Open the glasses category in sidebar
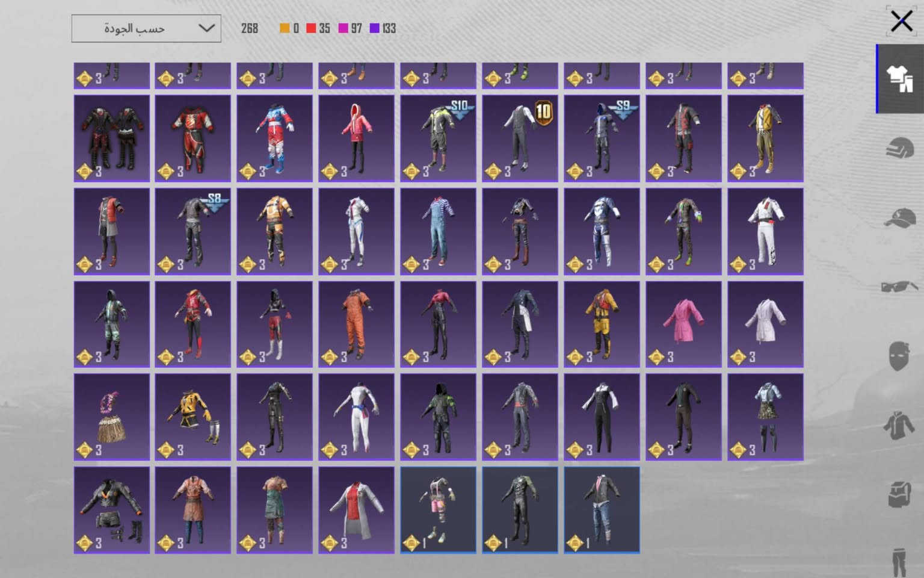This screenshot has height=578, width=924. click(899, 287)
